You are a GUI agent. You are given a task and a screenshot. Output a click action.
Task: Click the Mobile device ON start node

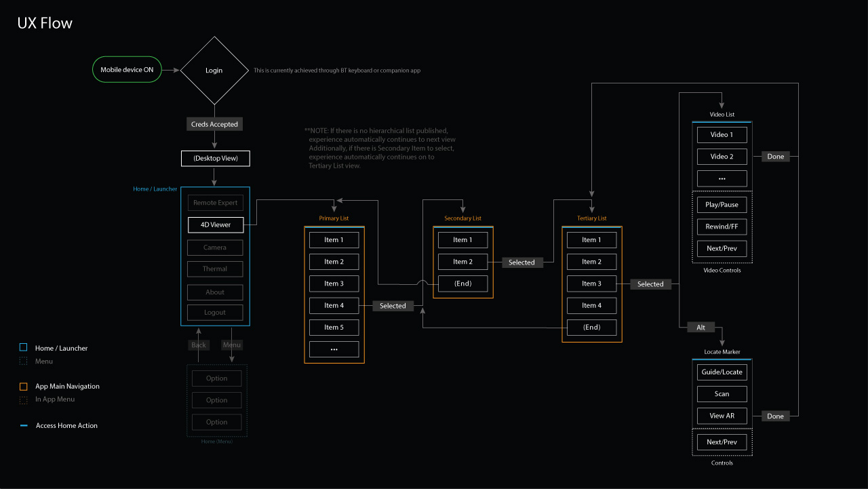tap(127, 70)
